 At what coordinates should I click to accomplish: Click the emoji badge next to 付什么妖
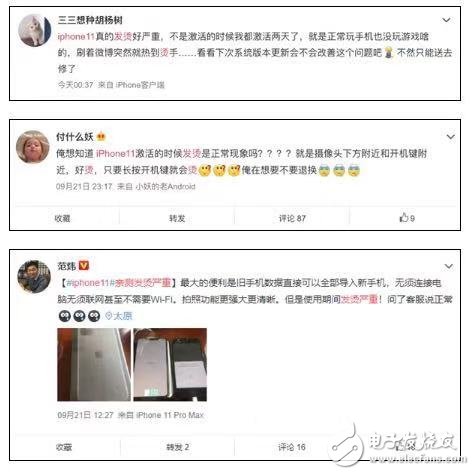tap(101, 137)
